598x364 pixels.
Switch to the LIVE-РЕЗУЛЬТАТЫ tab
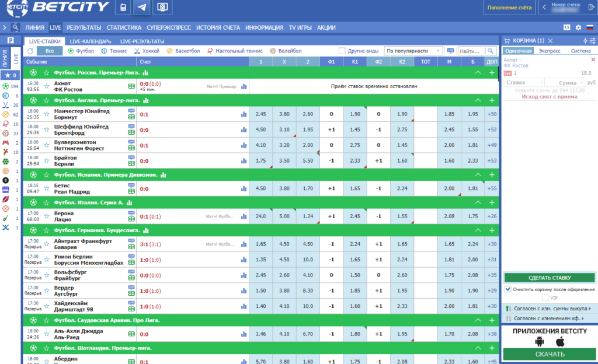click(142, 41)
